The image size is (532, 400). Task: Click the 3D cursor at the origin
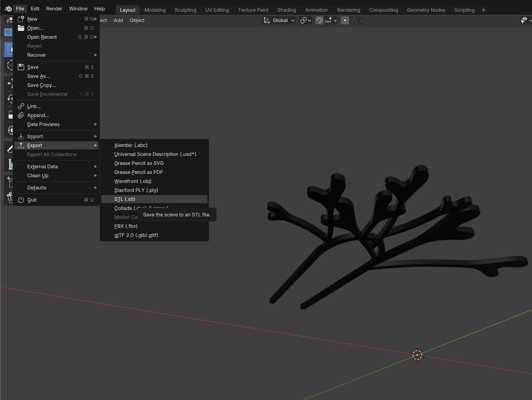tap(417, 355)
